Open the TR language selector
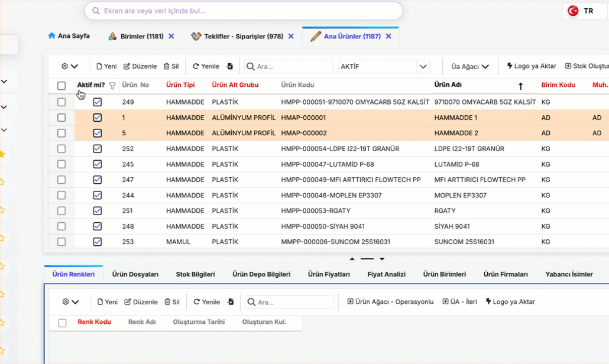 [582, 11]
